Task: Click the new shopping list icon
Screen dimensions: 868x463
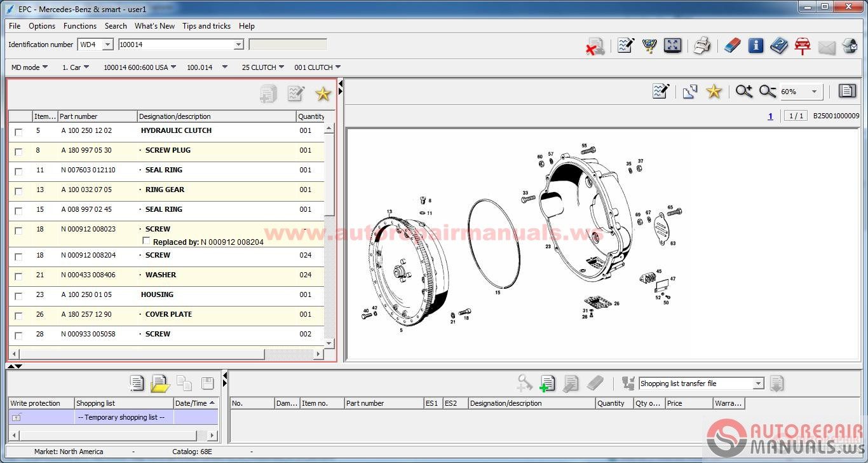Action: 137,384
